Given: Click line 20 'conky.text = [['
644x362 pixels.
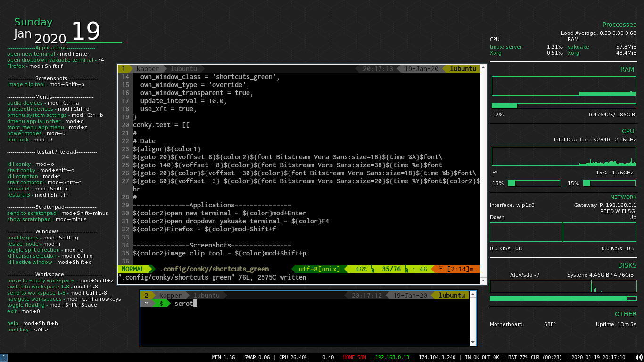Looking at the screenshot, I should [161, 125].
